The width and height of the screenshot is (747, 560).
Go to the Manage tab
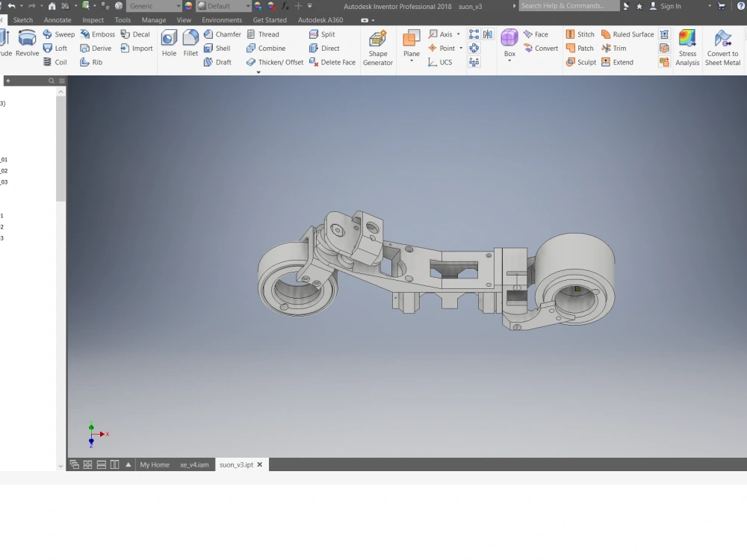click(154, 20)
